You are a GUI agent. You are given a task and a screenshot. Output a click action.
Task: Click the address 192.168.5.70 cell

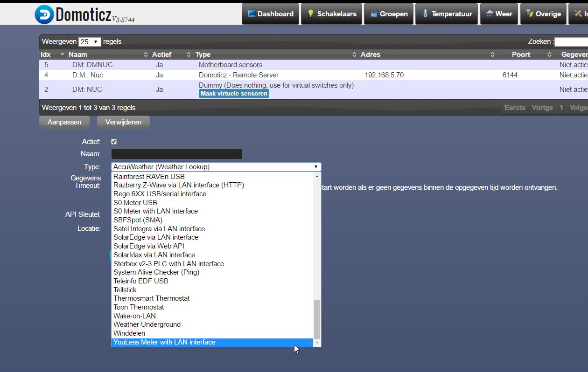tap(384, 75)
